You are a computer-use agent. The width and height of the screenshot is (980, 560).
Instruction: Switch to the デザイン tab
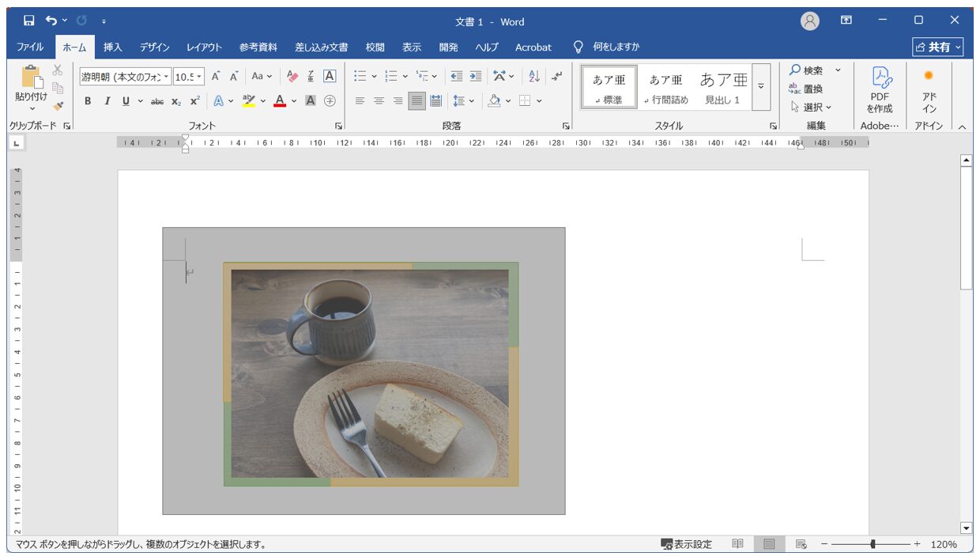(x=155, y=47)
